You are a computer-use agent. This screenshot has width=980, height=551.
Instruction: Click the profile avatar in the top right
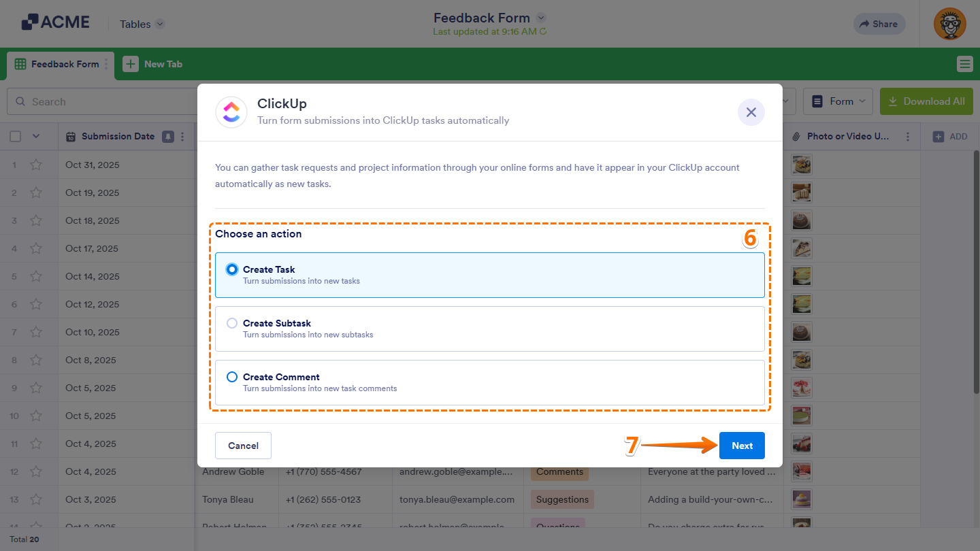949,24
